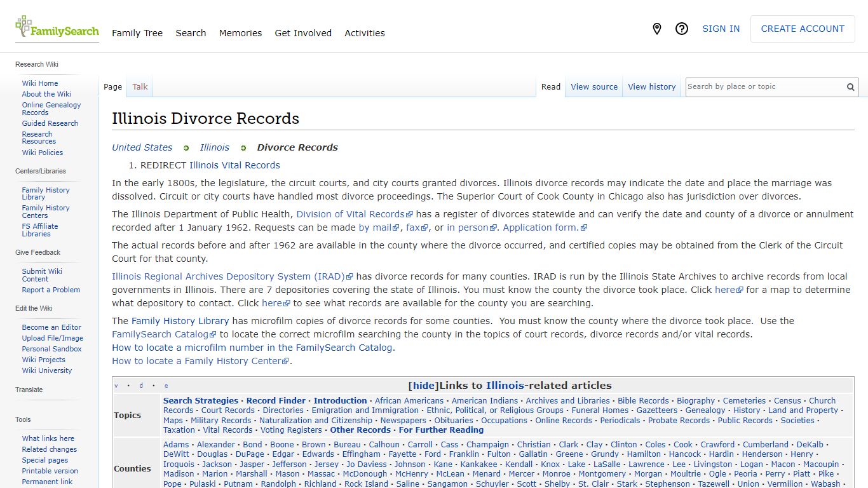Image resolution: width=868 pixels, height=488 pixels.
Task: Open Division of Vital Records link
Action: 355,214
